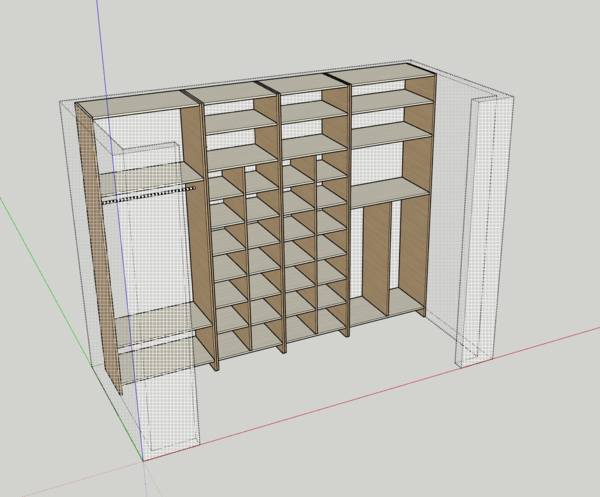Select the vertical panel between second and third sections
600x497 pixels.
click(x=279, y=220)
